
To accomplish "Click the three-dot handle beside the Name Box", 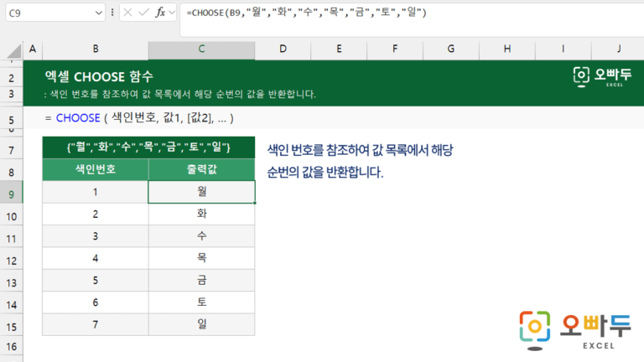I will [112, 13].
